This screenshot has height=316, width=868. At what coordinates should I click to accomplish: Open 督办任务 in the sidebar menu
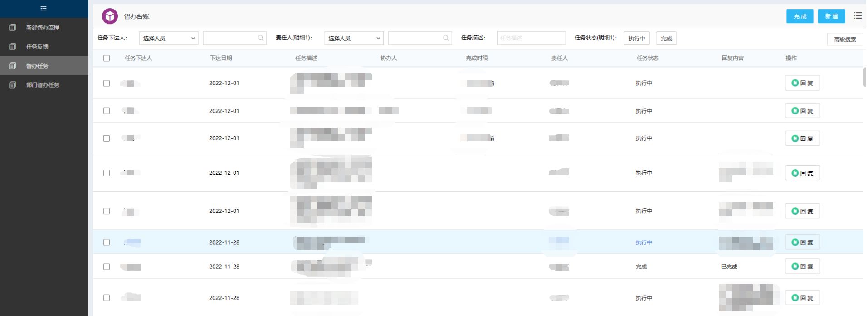37,66
